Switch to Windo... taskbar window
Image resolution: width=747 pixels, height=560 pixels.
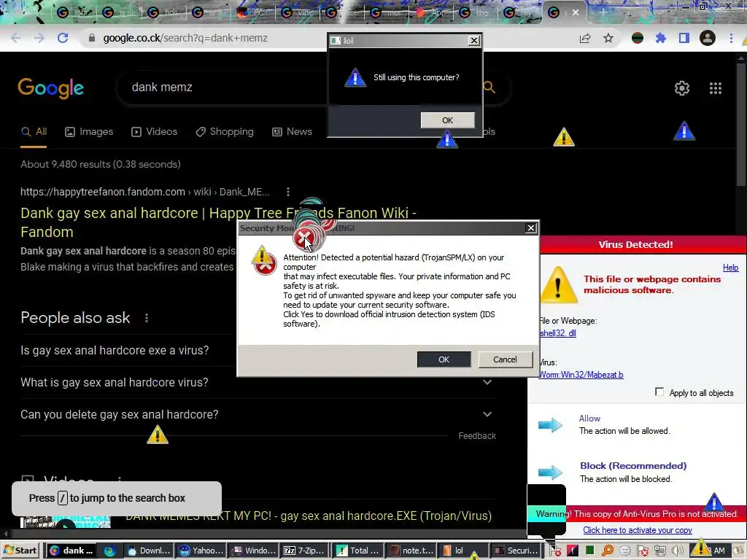click(x=253, y=551)
